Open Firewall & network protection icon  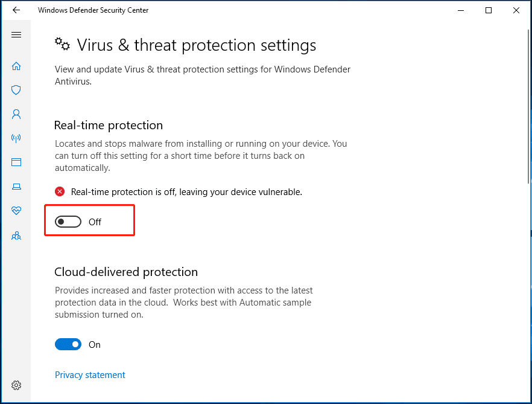(x=16, y=138)
